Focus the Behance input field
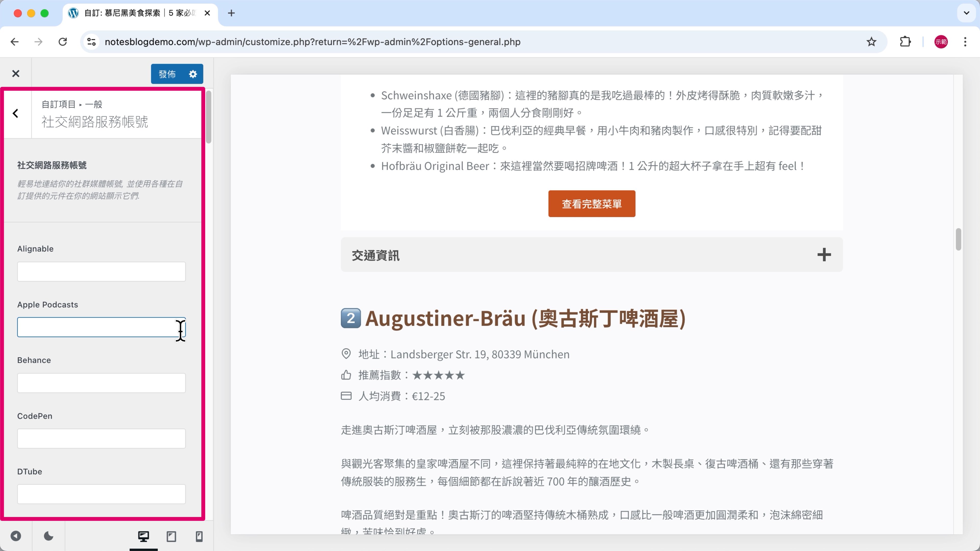 click(x=101, y=383)
